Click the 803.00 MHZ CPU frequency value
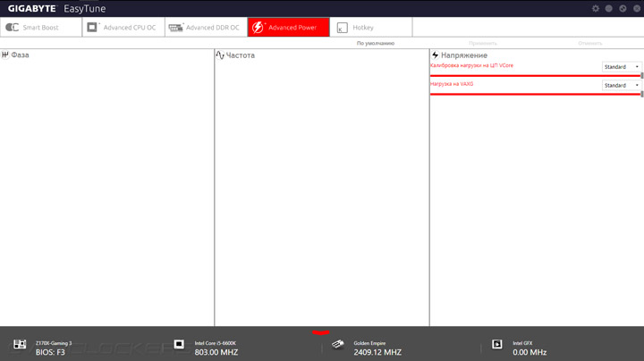 click(x=216, y=352)
